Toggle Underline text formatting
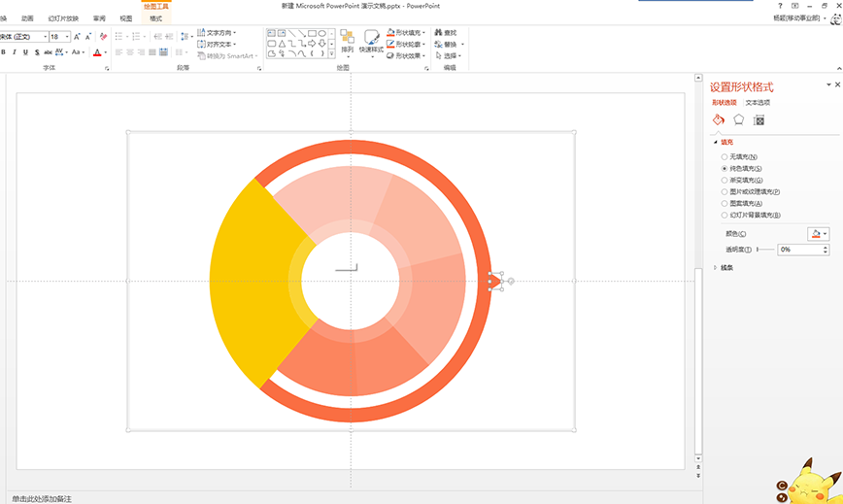 pyautogui.click(x=25, y=52)
